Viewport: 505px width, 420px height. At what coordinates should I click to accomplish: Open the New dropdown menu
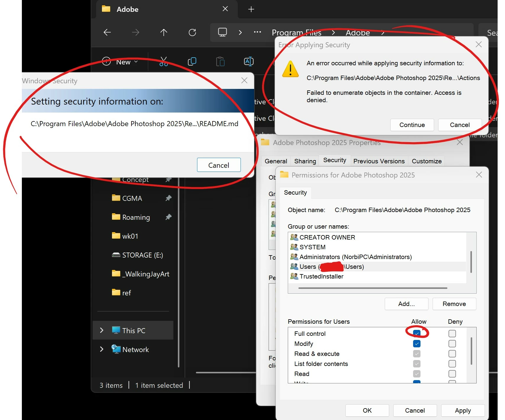(120, 62)
